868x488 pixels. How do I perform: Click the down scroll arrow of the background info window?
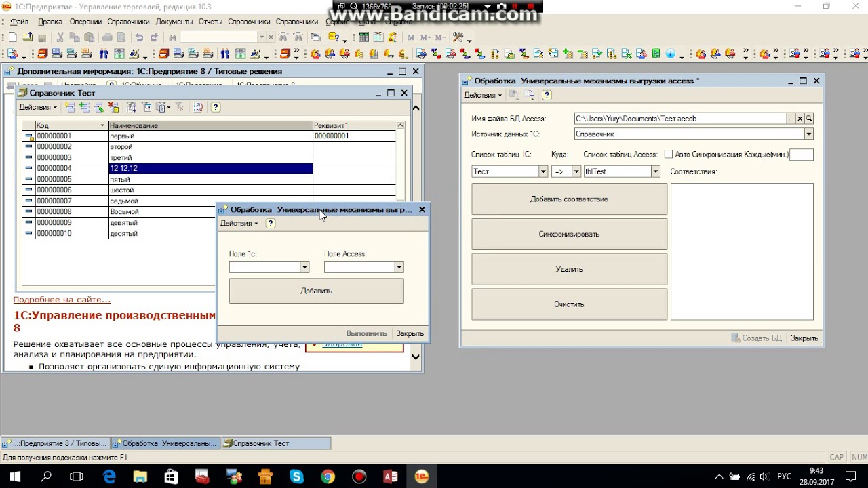pyautogui.click(x=416, y=357)
